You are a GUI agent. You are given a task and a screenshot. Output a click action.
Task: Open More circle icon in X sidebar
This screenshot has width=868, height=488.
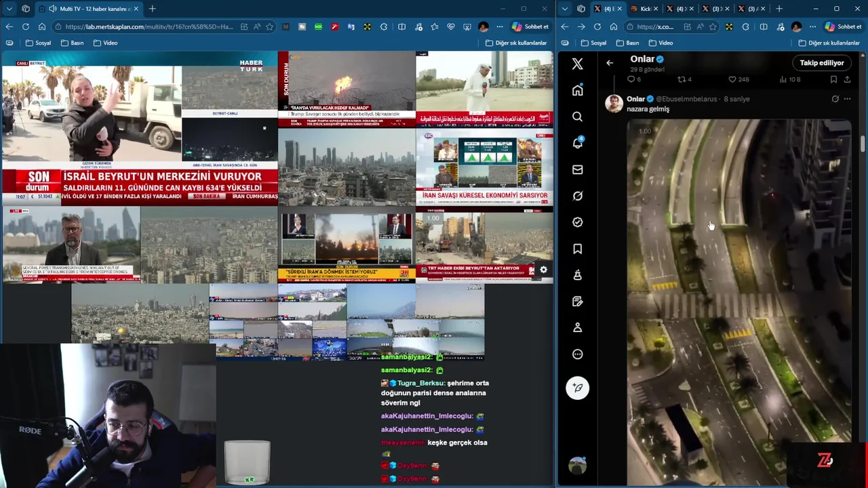coord(577,354)
